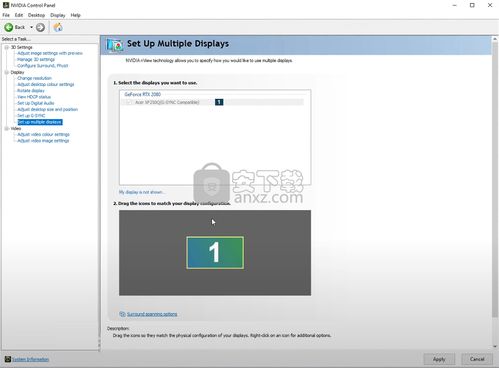The width and height of the screenshot is (499, 368).
Task: Open the My display is not shown link
Action: point(142,192)
